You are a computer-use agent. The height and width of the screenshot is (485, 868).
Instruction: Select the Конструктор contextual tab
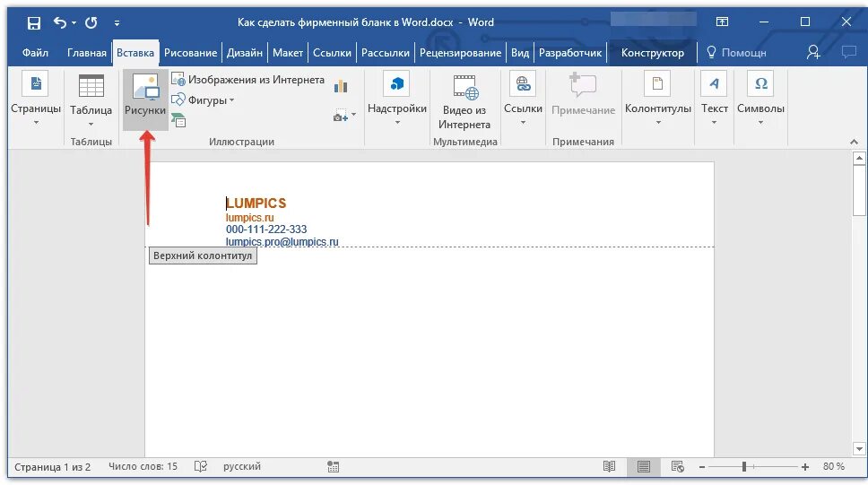tap(652, 53)
